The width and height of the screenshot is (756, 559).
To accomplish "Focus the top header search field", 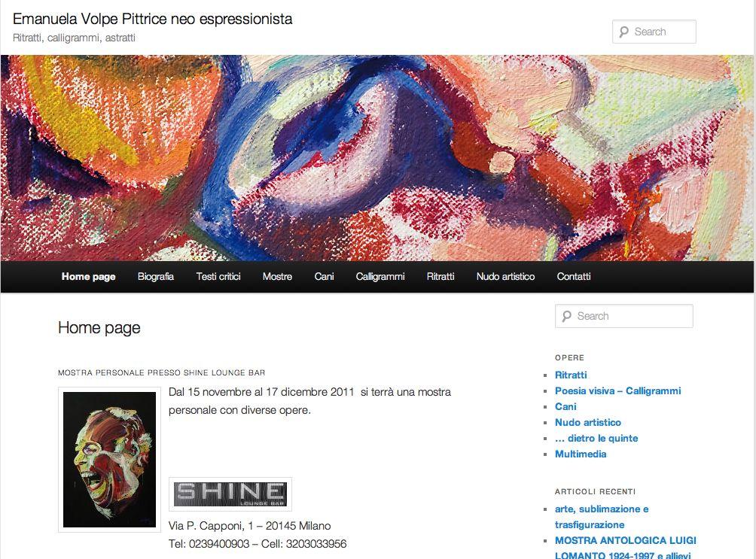I will point(654,32).
